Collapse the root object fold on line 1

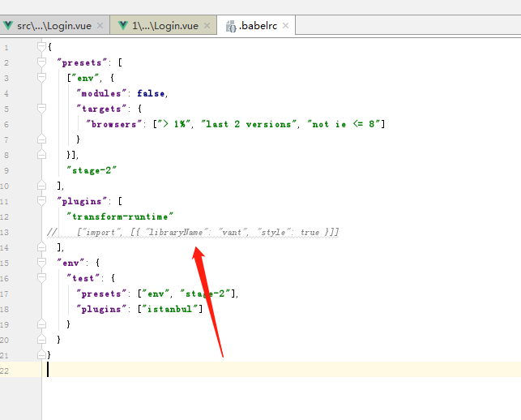[41, 47]
